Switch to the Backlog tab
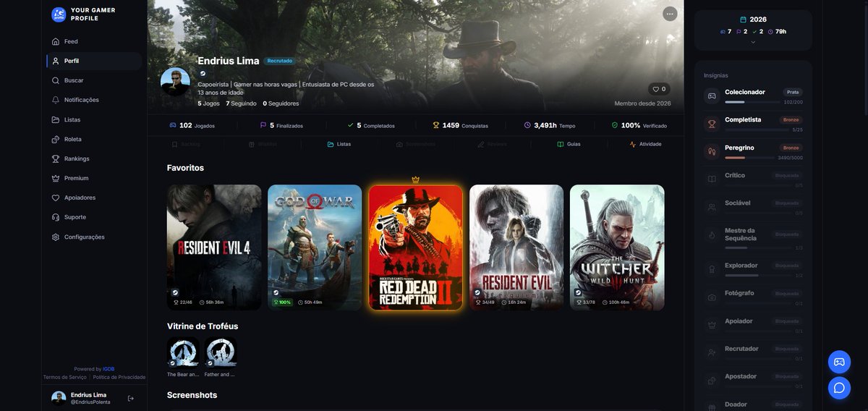868x411 pixels. 186,144
